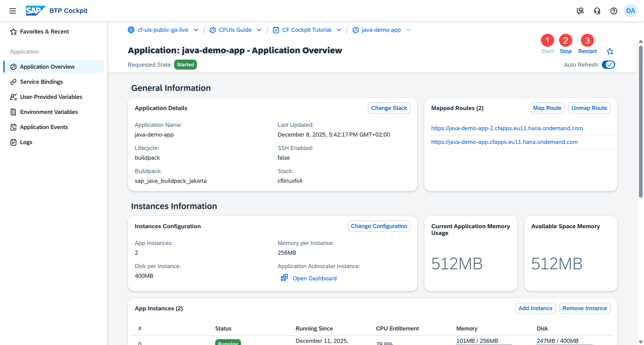Click the General Information heading

coord(171,88)
